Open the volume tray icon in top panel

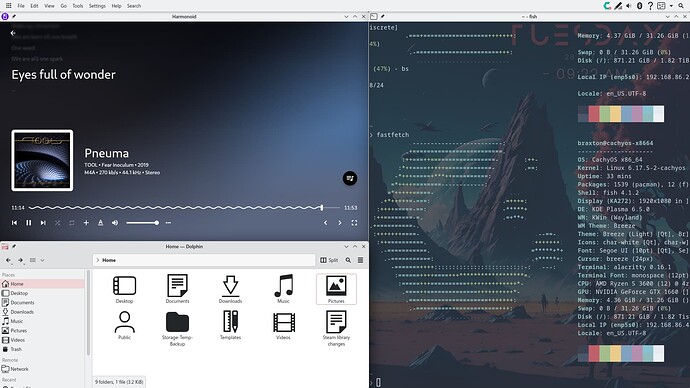(629, 6)
